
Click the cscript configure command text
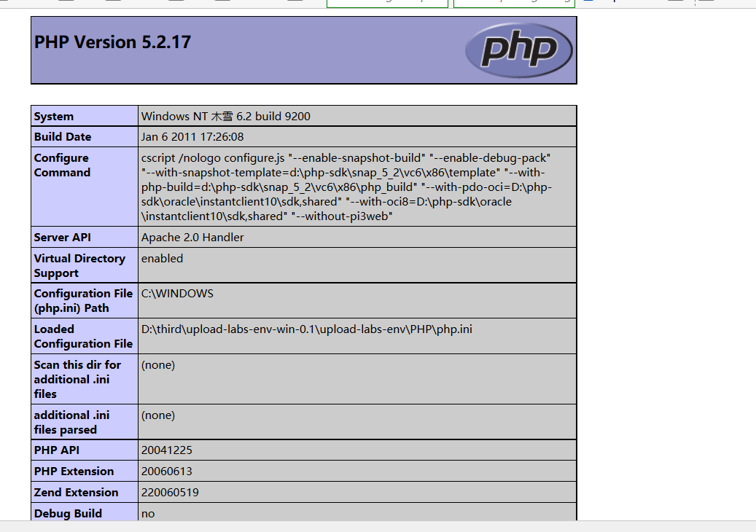[347, 187]
